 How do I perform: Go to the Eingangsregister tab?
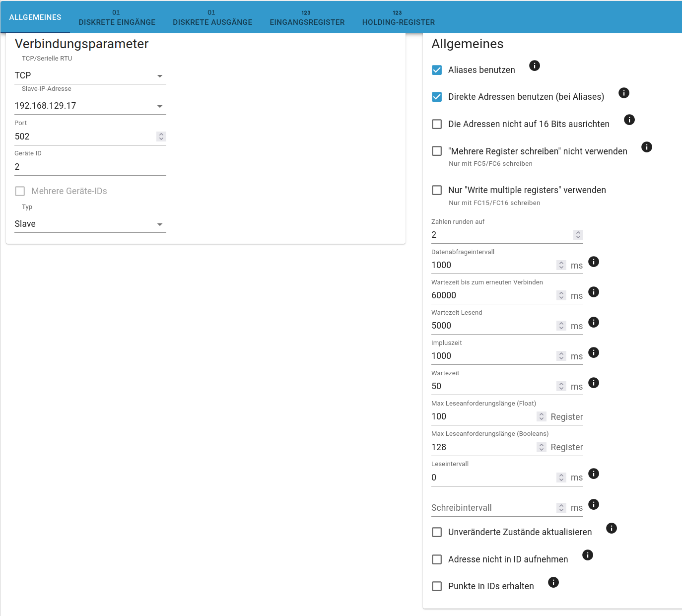pyautogui.click(x=307, y=18)
